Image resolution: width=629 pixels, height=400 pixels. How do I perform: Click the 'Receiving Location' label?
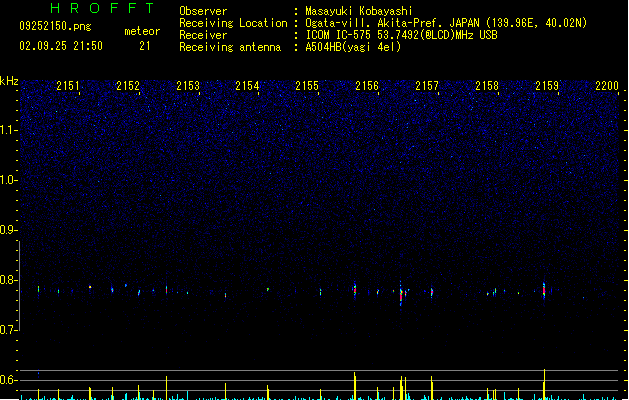coord(233,23)
